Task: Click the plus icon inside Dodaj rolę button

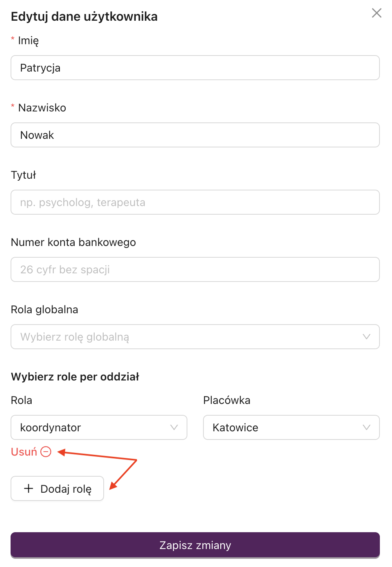Action: click(28, 488)
